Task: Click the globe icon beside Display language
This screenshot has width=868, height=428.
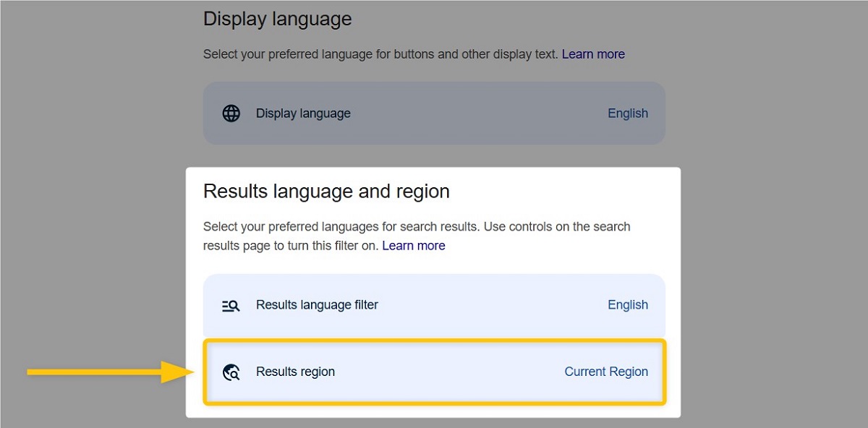Action: tap(231, 114)
